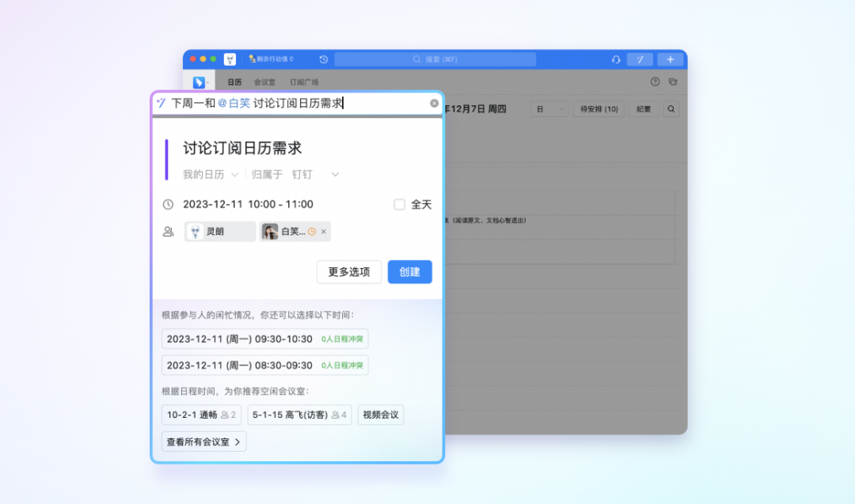The image size is (855, 504).
Task: Click the calendar search magnifier icon
Action: point(671,109)
